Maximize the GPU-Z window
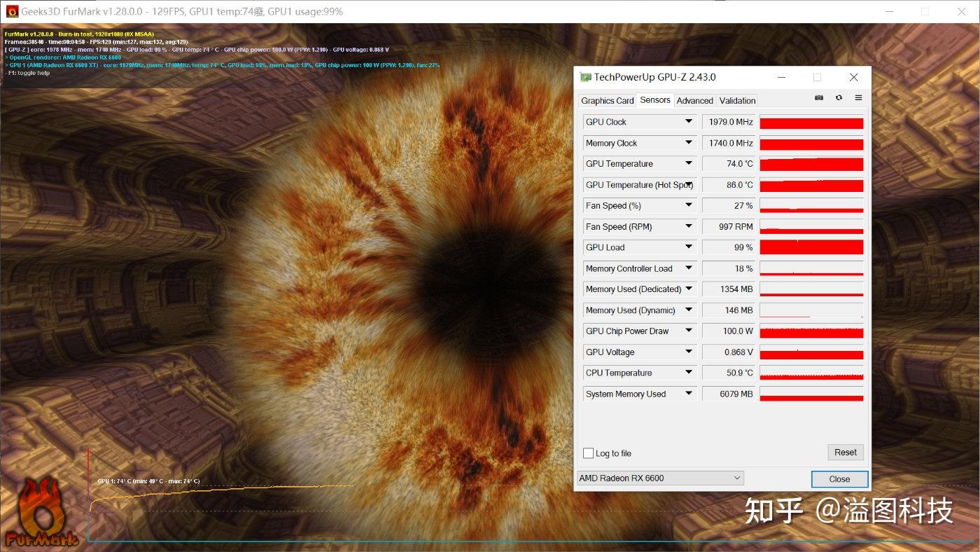Image resolution: width=980 pixels, height=552 pixels. click(817, 77)
